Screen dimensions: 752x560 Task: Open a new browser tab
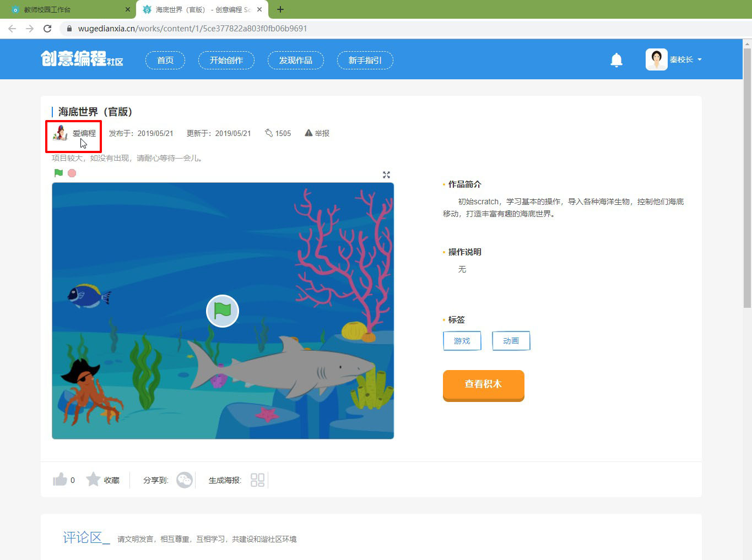tap(280, 9)
